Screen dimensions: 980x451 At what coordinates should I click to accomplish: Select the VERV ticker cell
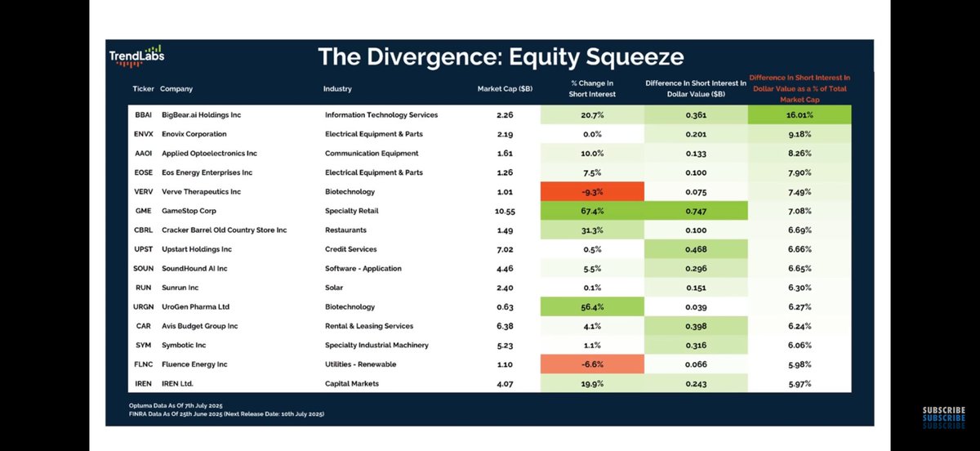pyautogui.click(x=143, y=192)
